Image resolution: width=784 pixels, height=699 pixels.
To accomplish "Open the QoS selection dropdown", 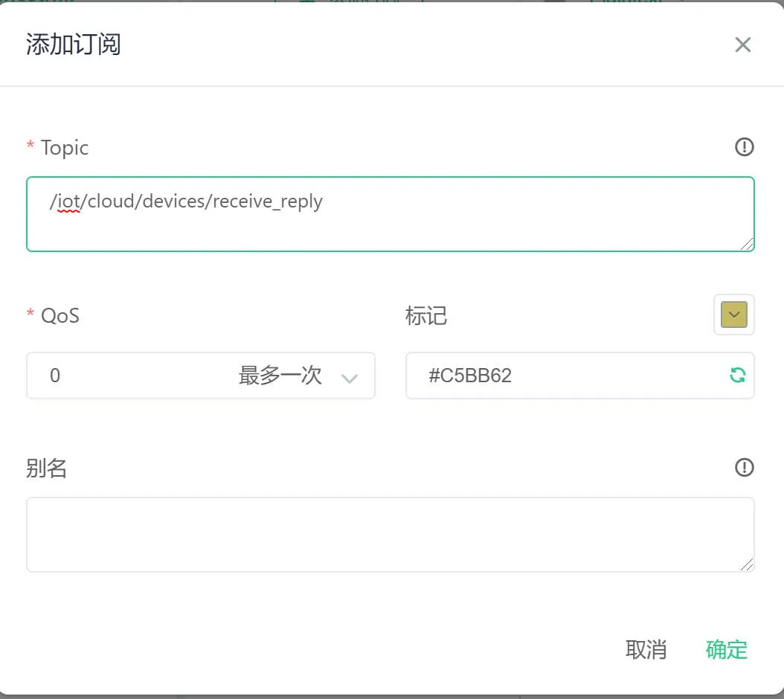I will tap(201, 376).
